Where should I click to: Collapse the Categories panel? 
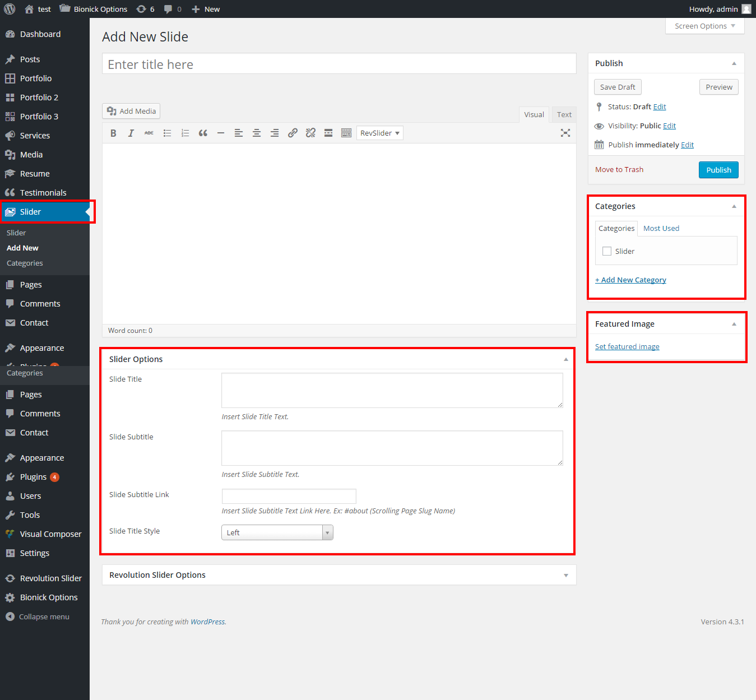coord(734,207)
